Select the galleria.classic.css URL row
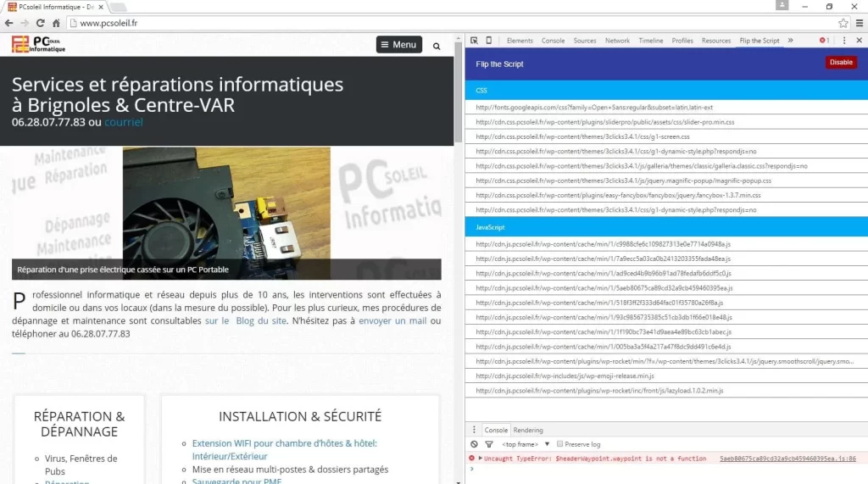The image size is (868, 484). [x=666, y=166]
